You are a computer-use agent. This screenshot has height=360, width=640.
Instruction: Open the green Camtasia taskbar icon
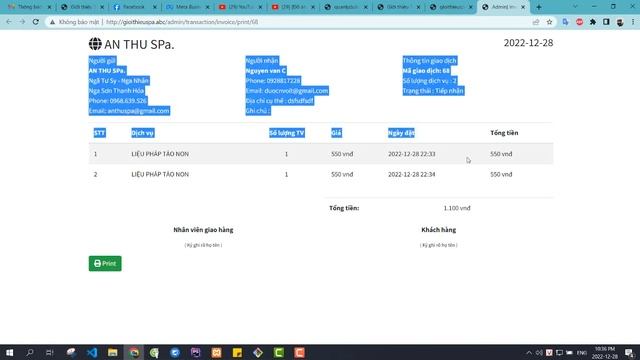click(279, 352)
